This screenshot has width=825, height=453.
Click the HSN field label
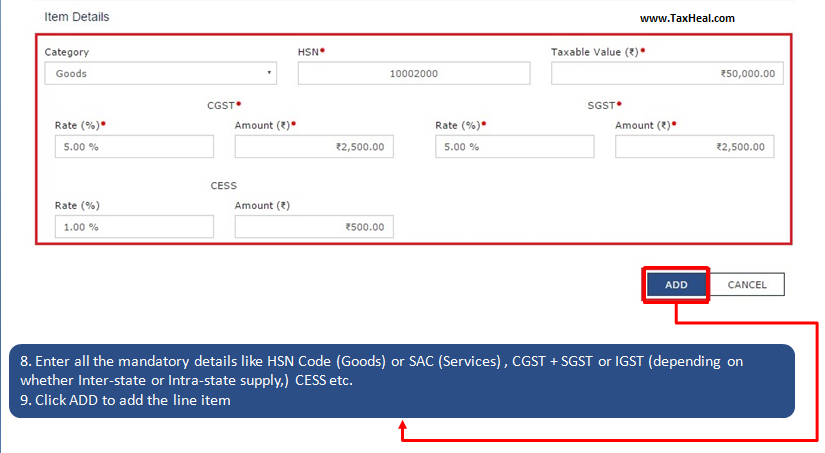click(x=310, y=52)
